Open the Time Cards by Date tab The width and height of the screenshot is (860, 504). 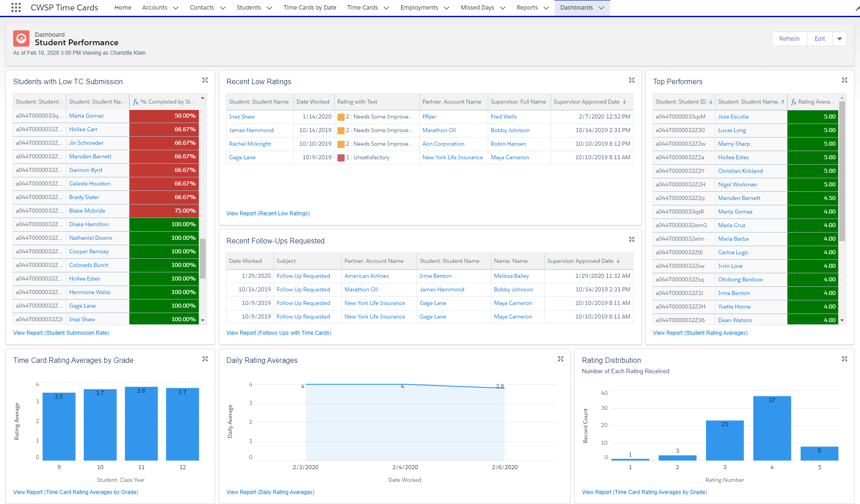[310, 8]
